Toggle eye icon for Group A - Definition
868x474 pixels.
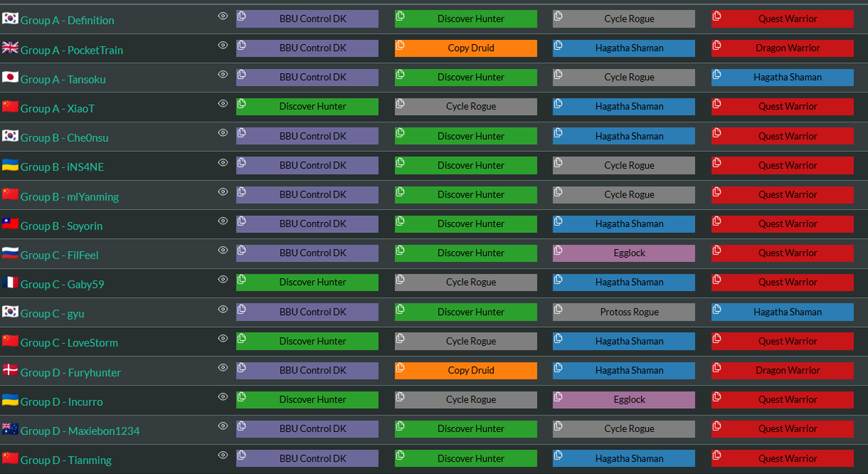pos(223,16)
